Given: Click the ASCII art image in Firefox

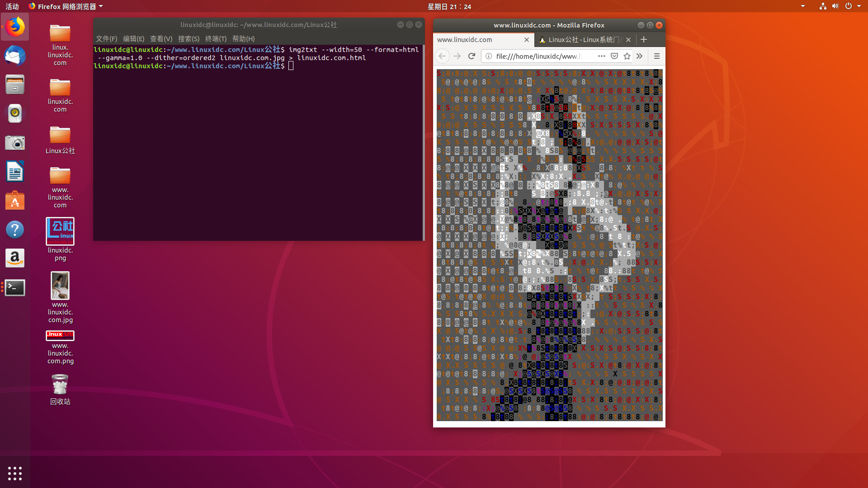Looking at the screenshot, I should click(x=549, y=245).
